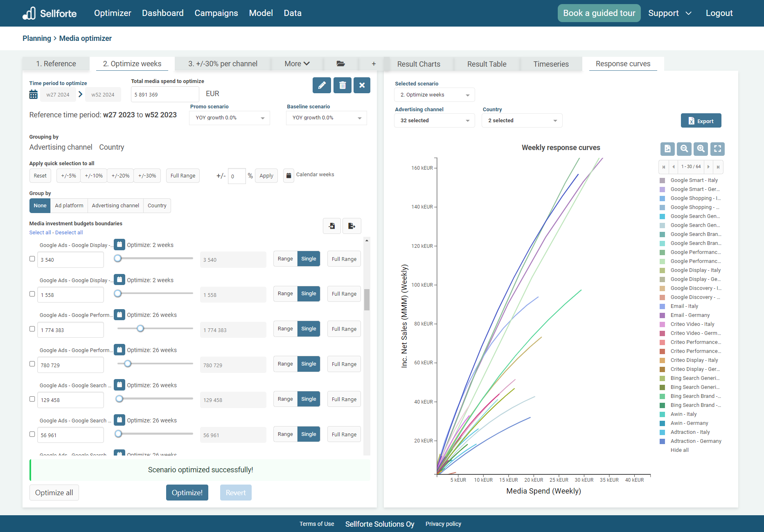Image resolution: width=764 pixels, height=532 pixels.
Task: Click the import budget boundaries icon
Action: click(x=332, y=226)
